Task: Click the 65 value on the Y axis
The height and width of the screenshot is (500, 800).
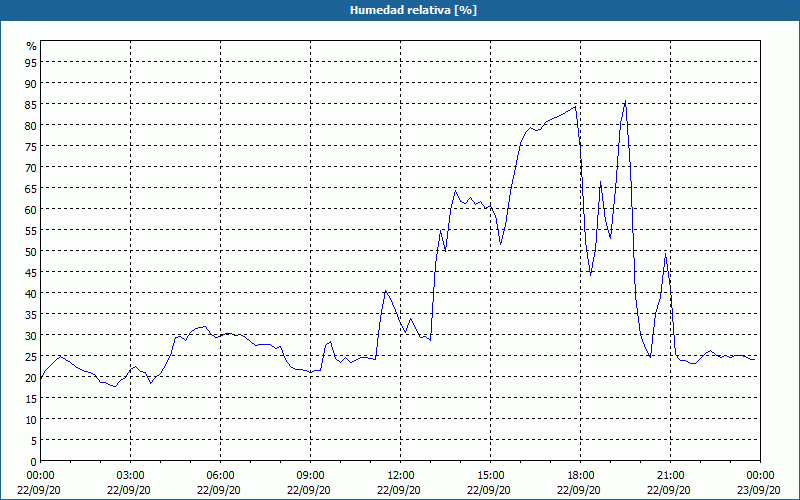Action: click(31, 188)
